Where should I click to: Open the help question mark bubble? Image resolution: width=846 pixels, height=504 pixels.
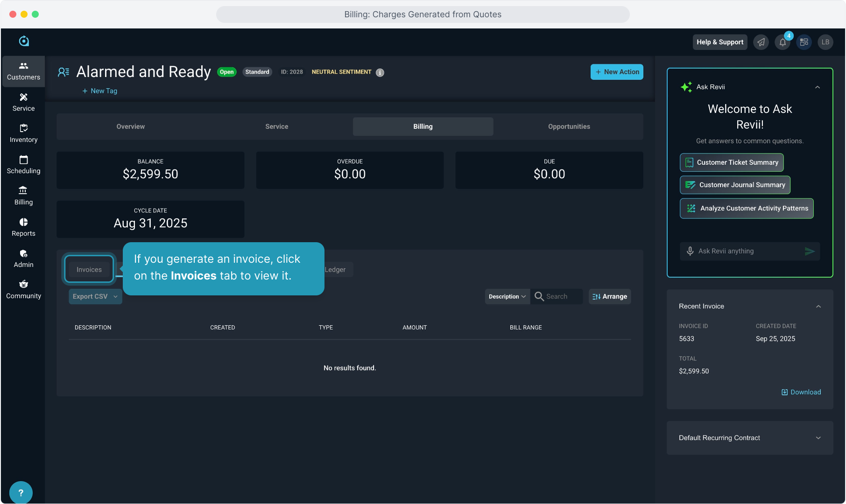coord(21,492)
